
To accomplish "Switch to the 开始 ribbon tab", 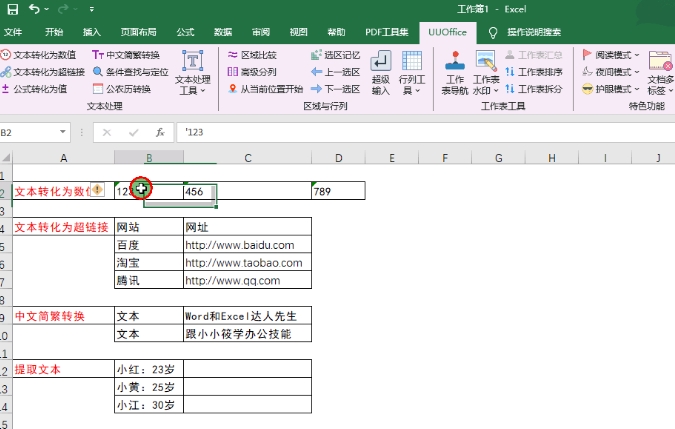I will click(x=54, y=32).
